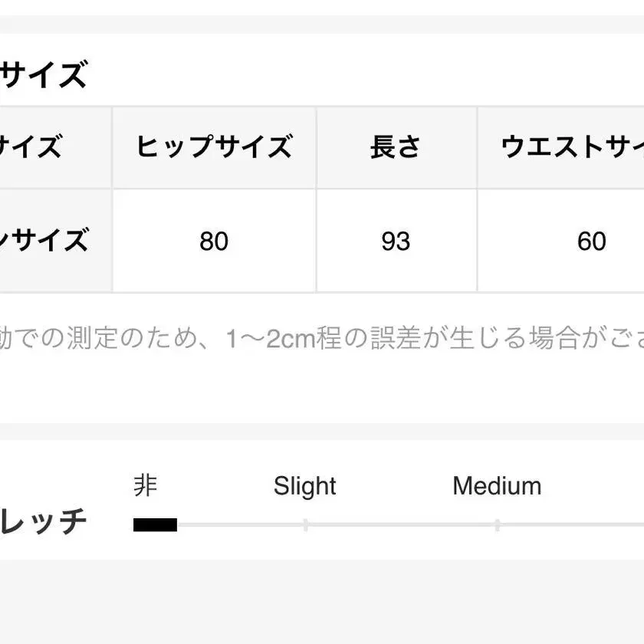Click the stretch row label ending in レッチ
Viewport: 644px width, 644px height.
tap(43, 521)
